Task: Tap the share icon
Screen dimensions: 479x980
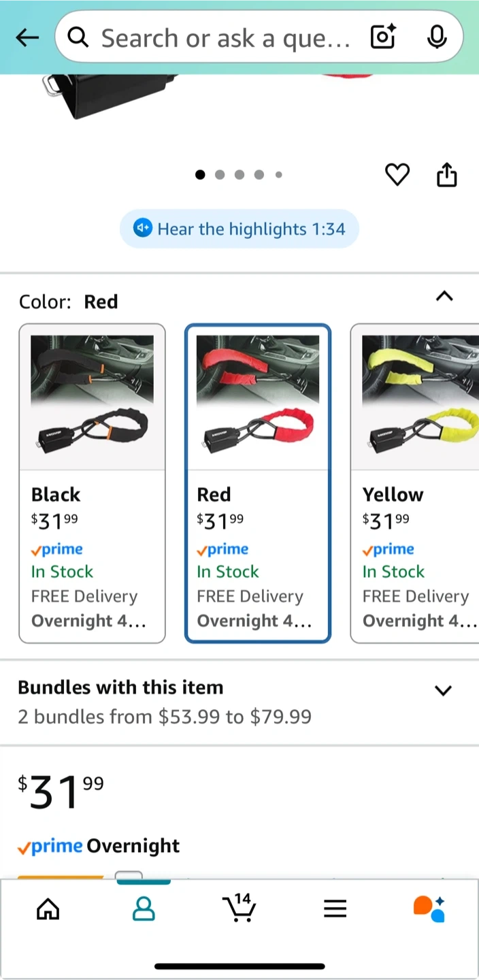Action: click(446, 175)
